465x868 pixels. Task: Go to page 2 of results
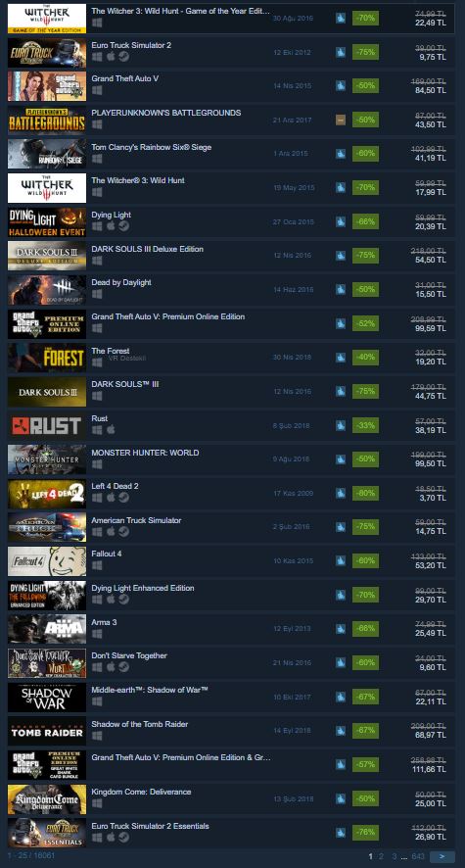point(381,856)
